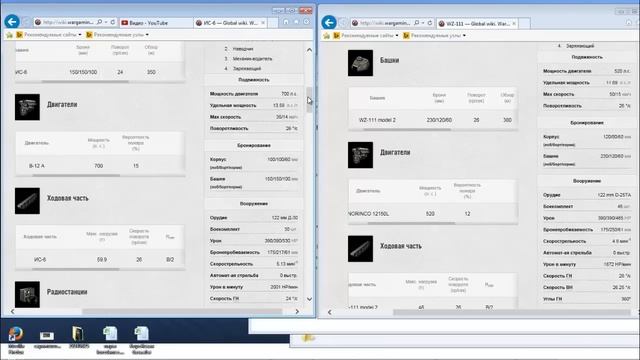Close the ИС-6 tab
Screen dimensions: 640x360
(263, 23)
